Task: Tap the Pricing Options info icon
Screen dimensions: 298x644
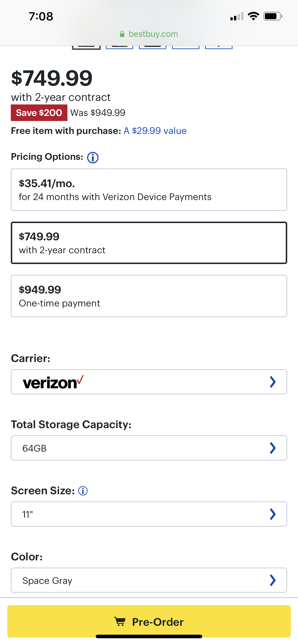Action: (x=93, y=157)
